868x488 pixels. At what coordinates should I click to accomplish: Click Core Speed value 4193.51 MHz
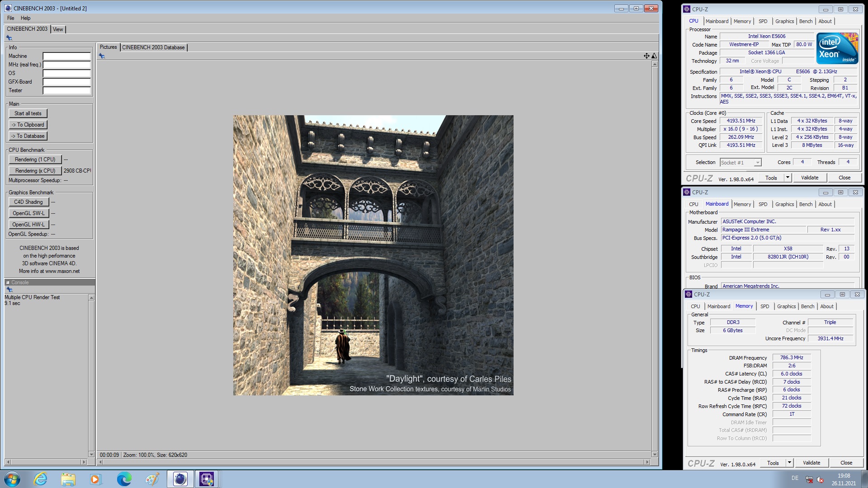coord(741,121)
